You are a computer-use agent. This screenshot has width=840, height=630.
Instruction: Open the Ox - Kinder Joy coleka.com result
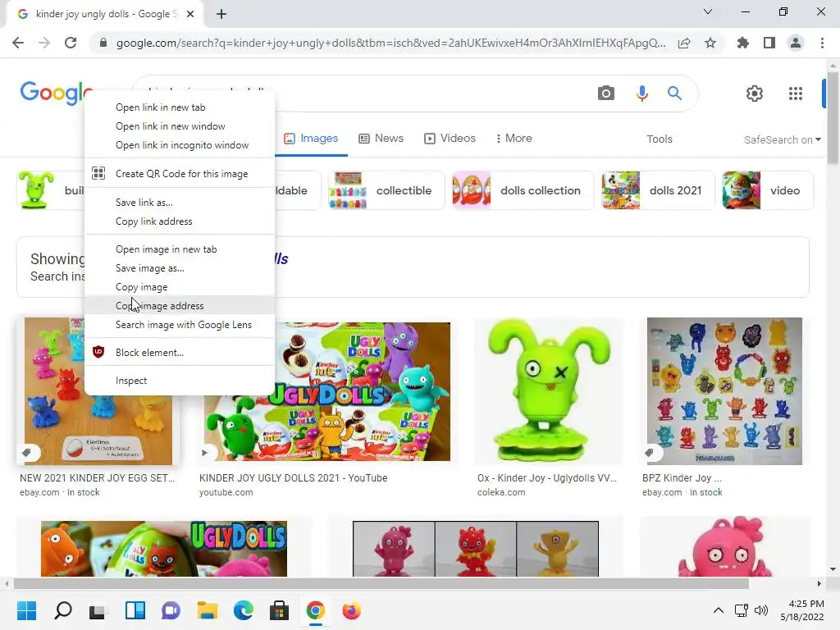point(547,478)
